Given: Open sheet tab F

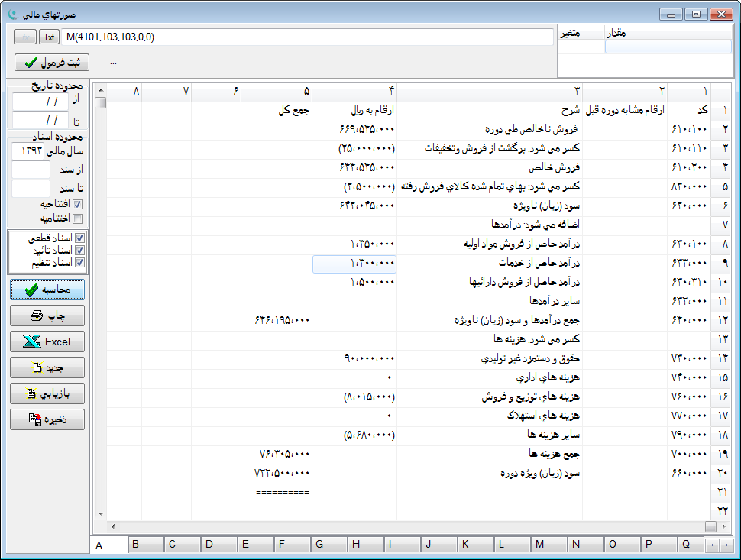Looking at the screenshot, I should 282,544.
